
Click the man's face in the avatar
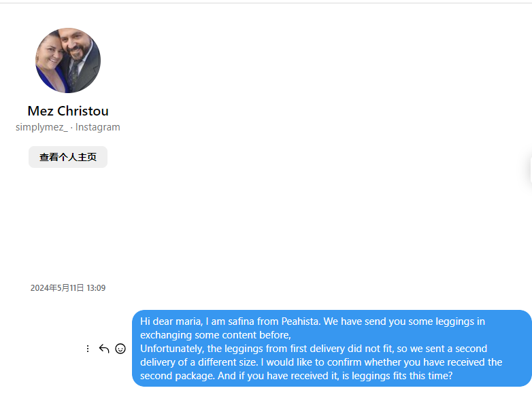click(x=76, y=49)
